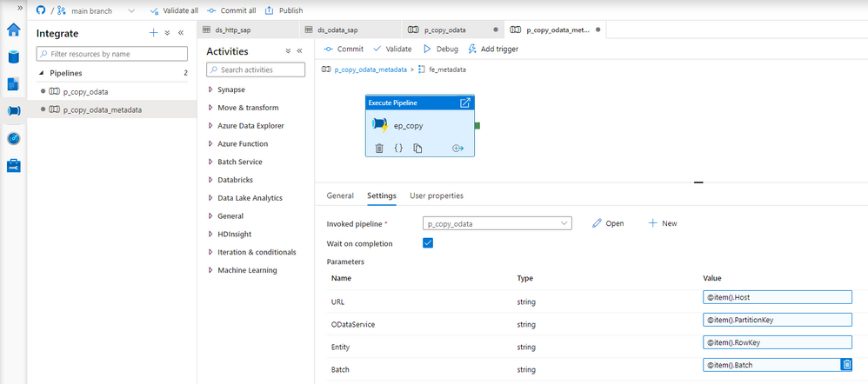
Task: Click Publish in top bar
Action: (x=284, y=10)
